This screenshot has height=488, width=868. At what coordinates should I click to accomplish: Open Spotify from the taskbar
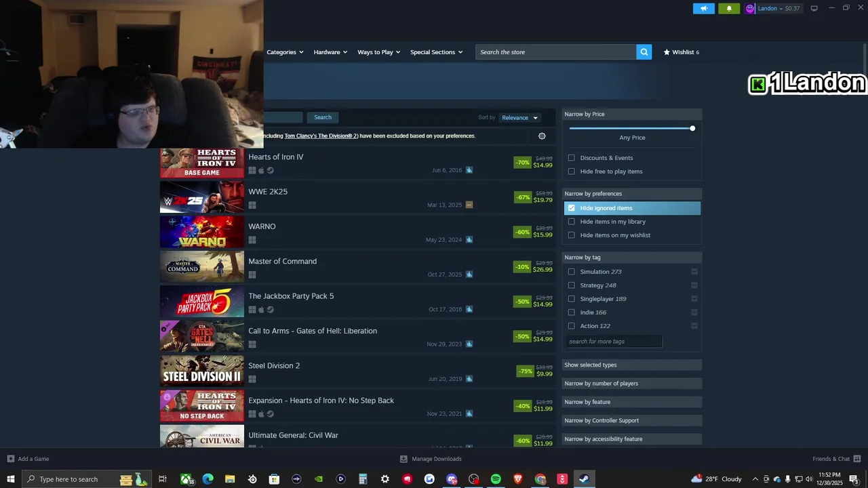click(x=496, y=479)
